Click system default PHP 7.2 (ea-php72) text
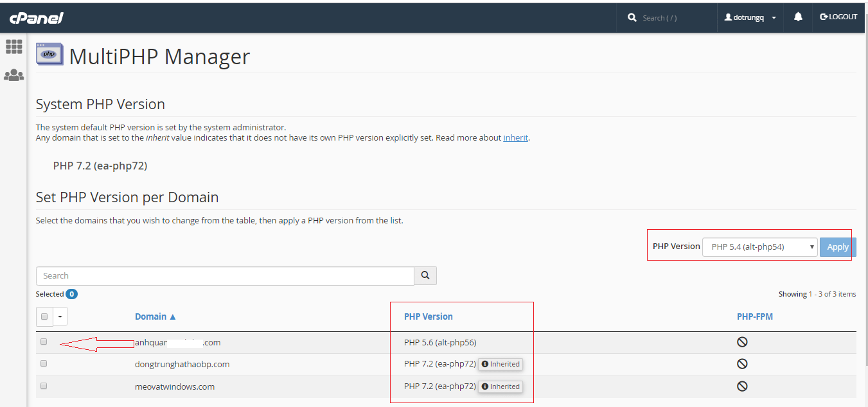 click(100, 166)
